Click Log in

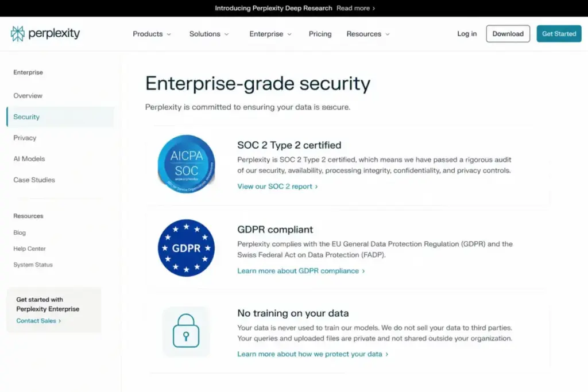(467, 34)
